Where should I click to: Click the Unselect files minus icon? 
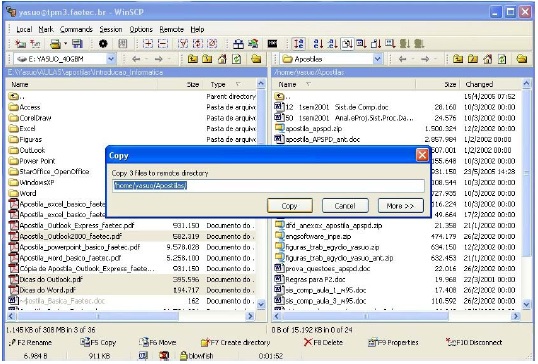pyautogui.click(x=163, y=44)
